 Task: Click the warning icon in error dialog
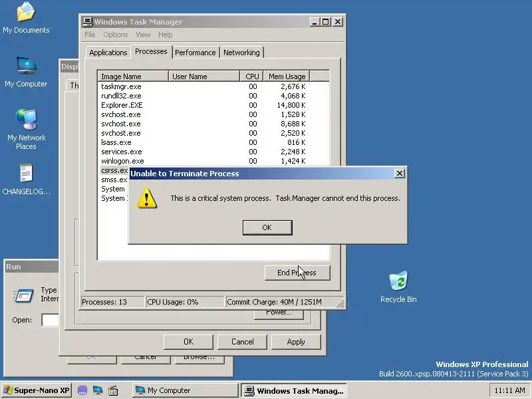147,198
